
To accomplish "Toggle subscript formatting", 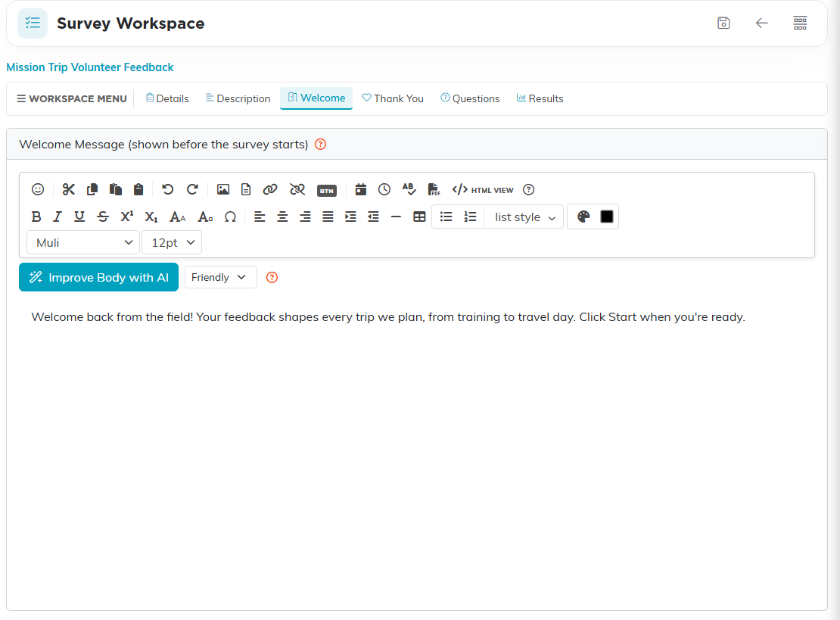I will [x=151, y=217].
